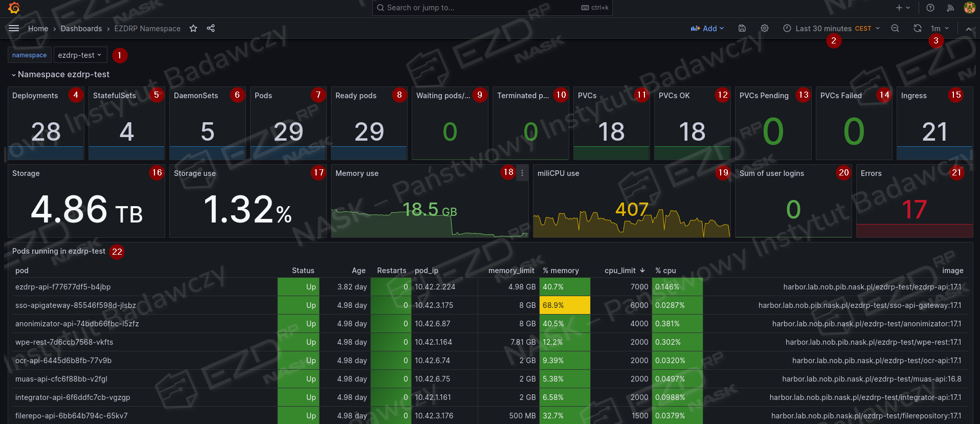Open the help question mark icon
This screenshot has width=980, height=424.
click(930, 8)
